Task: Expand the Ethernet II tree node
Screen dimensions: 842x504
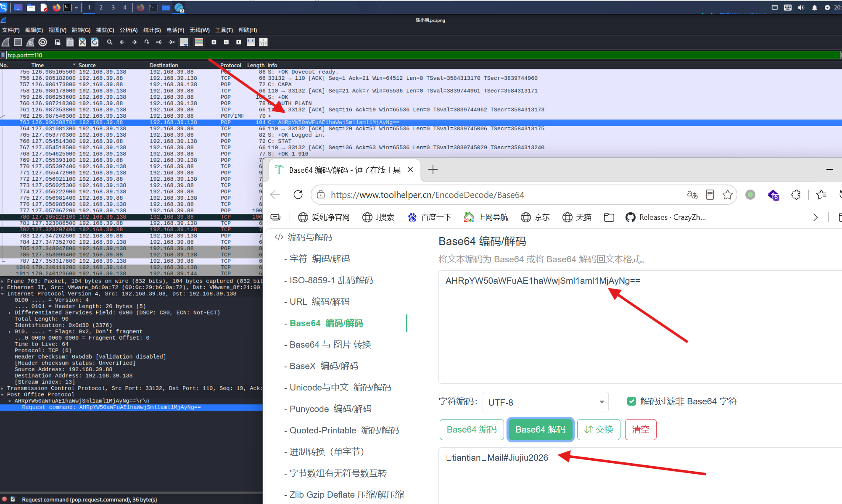Action: pyautogui.click(x=3, y=288)
